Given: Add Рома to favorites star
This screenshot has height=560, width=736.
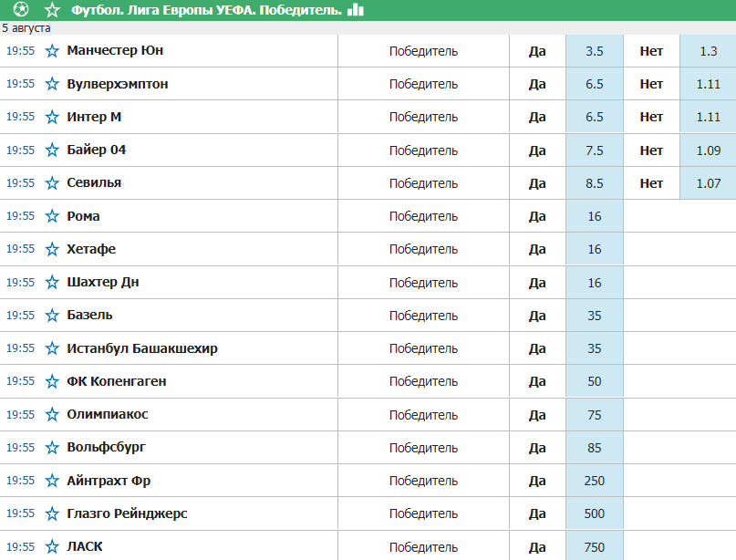Looking at the screenshot, I should [x=52, y=216].
